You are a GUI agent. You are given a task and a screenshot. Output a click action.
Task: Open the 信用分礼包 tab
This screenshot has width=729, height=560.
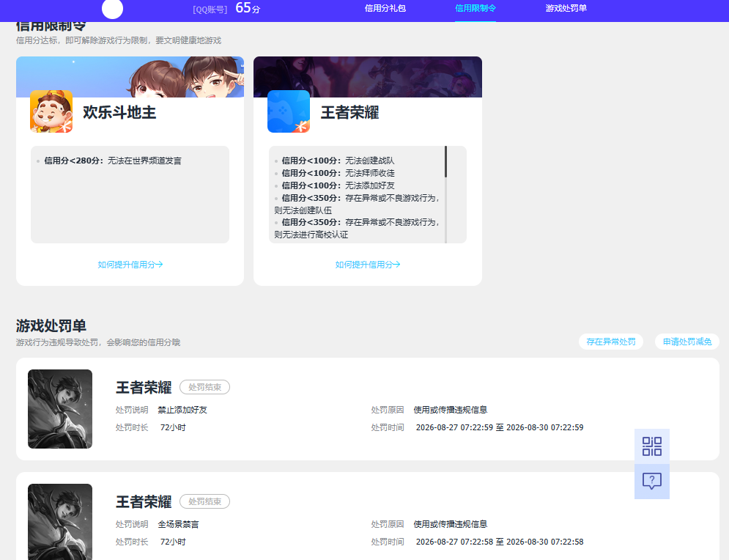(x=385, y=8)
